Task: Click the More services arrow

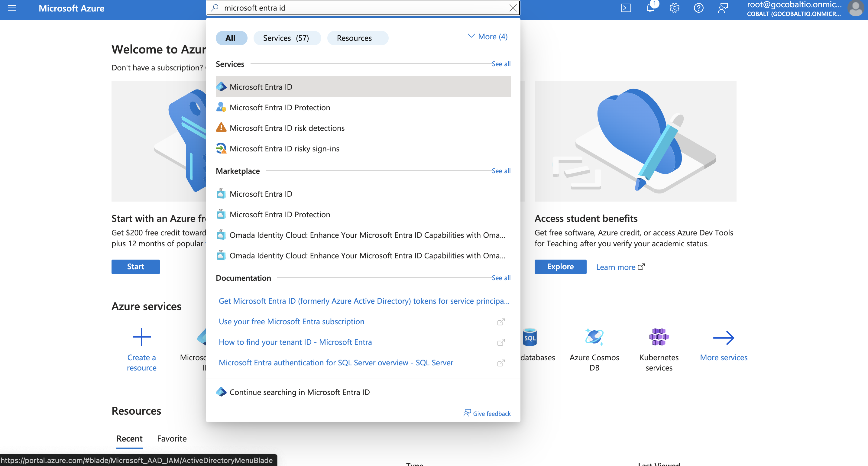Action: pos(724,338)
